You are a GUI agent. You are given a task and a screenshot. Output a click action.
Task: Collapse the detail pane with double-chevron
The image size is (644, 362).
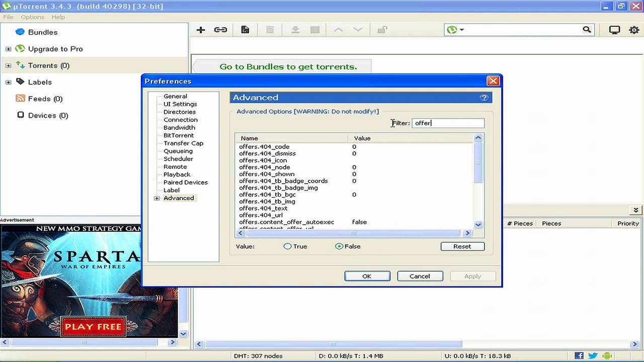tap(636, 210)
